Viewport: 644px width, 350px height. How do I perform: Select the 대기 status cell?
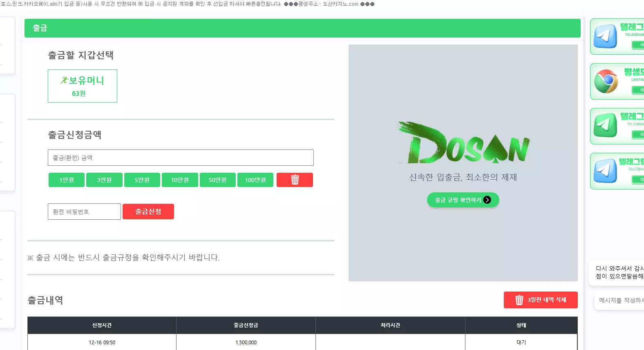521,342
